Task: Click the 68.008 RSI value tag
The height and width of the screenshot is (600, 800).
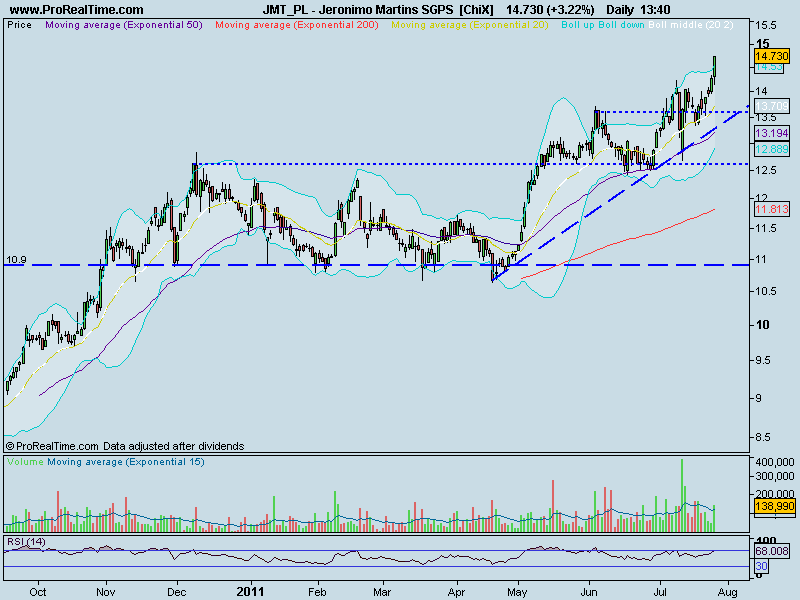Action: click(x=772, y=551)
